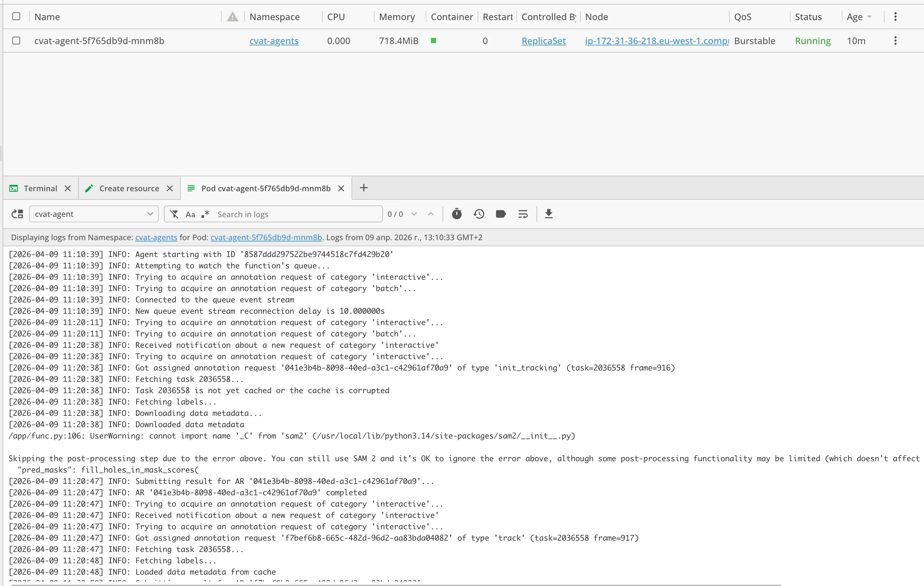Viewport: 924px width, 586px height.
Task: Open actions menu for cvat-agent-5f765db9d-mnm8b row
Action: click(x=895, y=41)
